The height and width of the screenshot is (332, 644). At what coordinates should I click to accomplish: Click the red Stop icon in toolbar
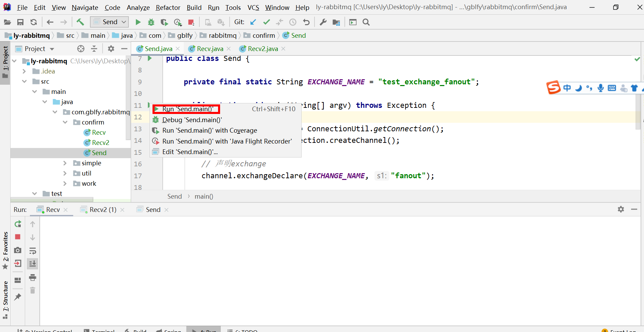[191, 22]
